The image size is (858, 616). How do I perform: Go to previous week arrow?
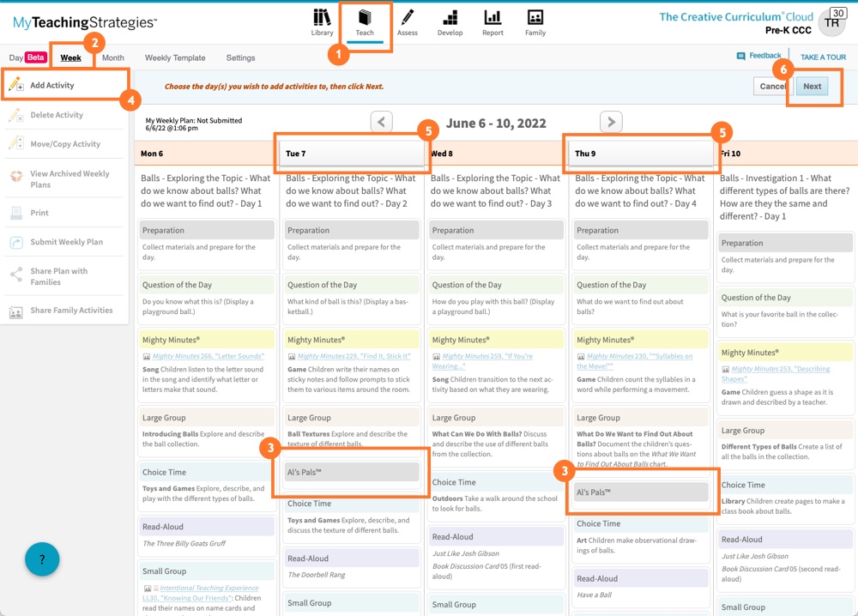point(382,122)
